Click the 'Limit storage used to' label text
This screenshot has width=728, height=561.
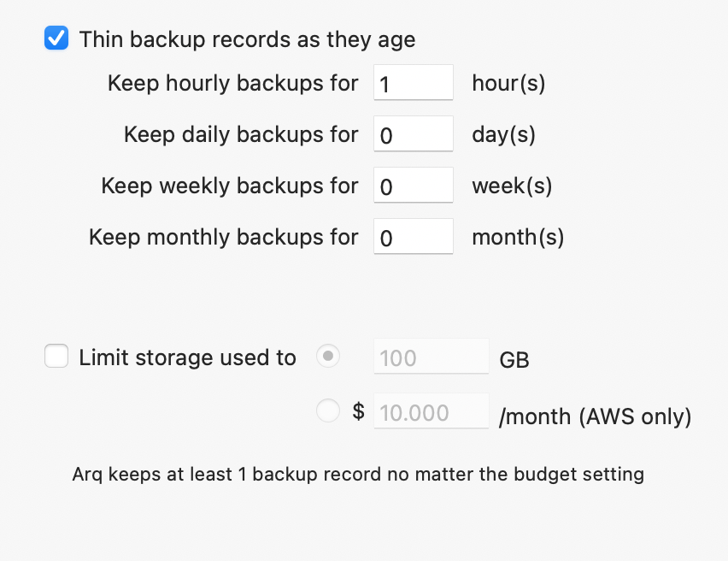[x=187, y=357]
